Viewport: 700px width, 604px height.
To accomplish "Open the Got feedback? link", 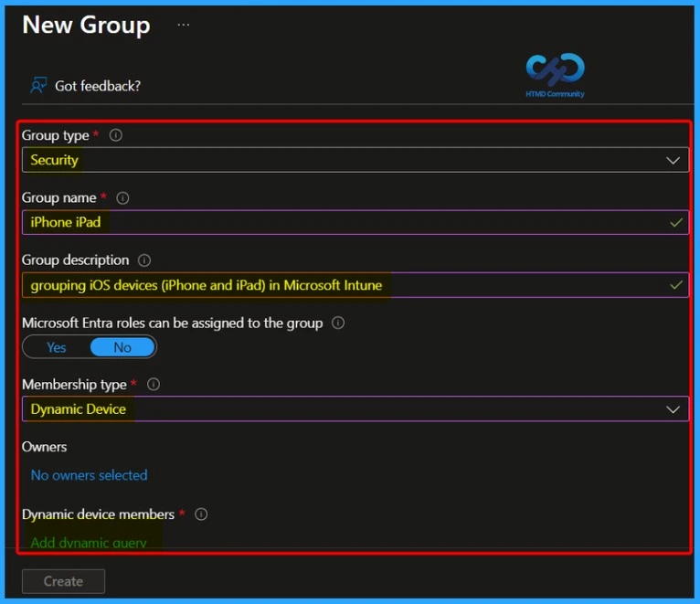I will coord(97,86).
